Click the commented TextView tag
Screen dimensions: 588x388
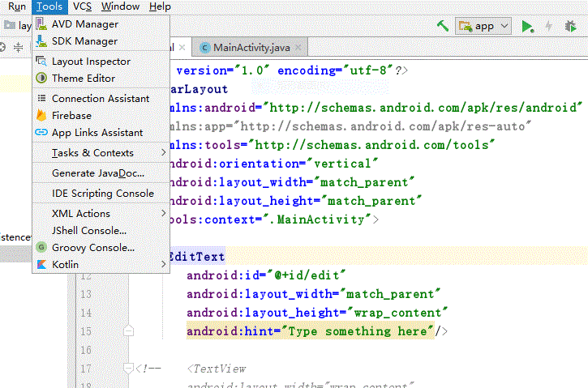click(217, 369)
